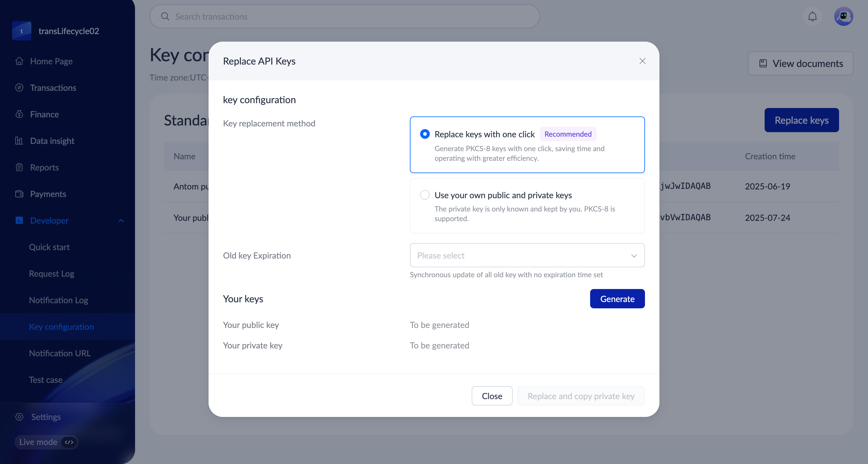Open the user avatar profile icon
Viewport: 868px width, 464px height.
click(843, 16)
